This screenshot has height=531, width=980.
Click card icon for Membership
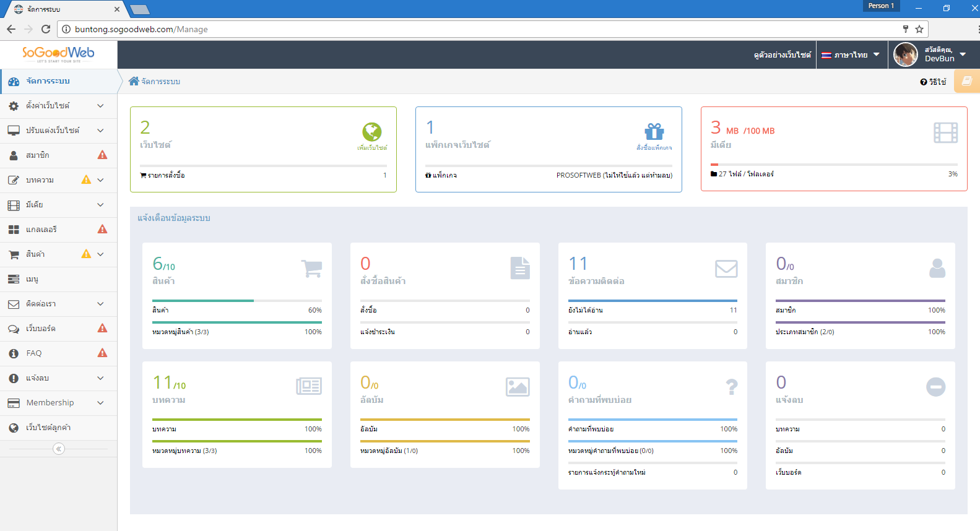tap(14, 403)
